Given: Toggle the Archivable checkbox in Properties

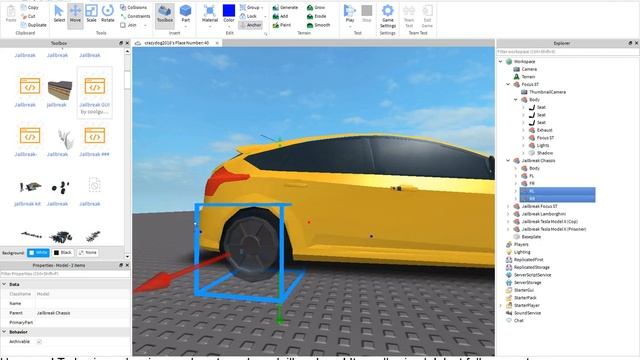Looking at the screenshot, I should tap(39, 342).
